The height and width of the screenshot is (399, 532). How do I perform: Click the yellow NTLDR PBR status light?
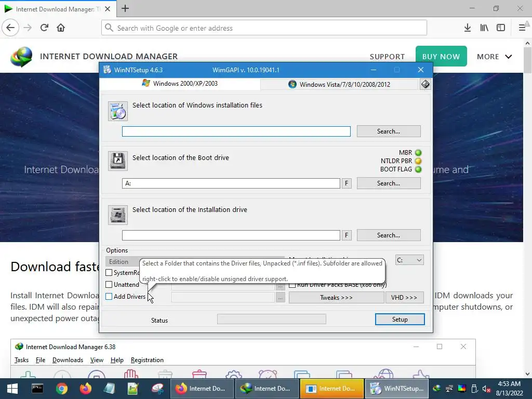(418, 161)
